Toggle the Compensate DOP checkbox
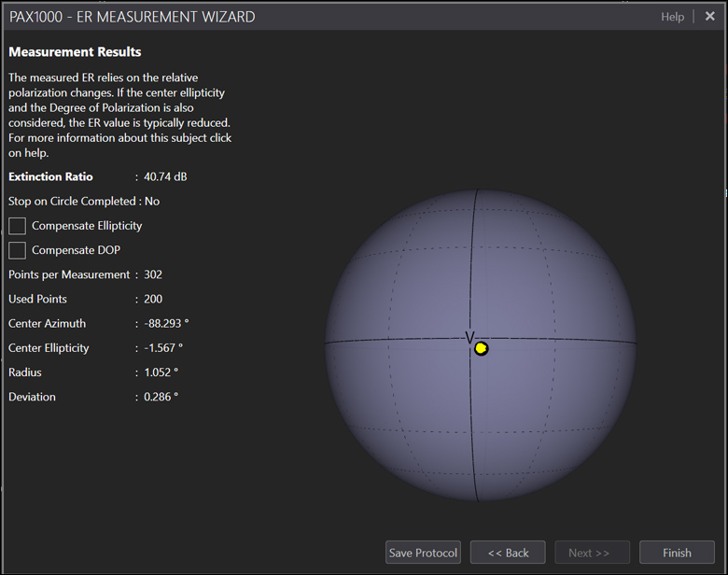Screen dimensions: 728x575 tap(17, 250)
